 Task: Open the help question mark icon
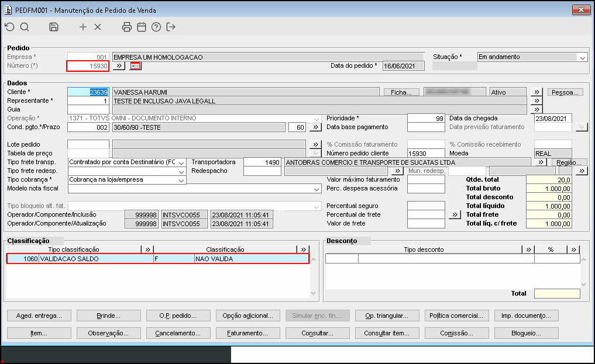pyautogui.click(x=156, y=27)
